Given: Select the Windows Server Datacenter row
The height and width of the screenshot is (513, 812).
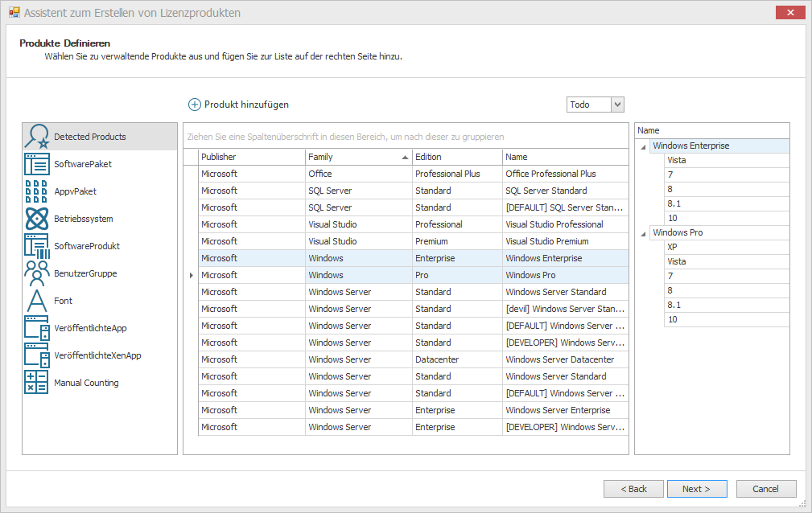Looking at the screenshot, I should click(414, 359).
